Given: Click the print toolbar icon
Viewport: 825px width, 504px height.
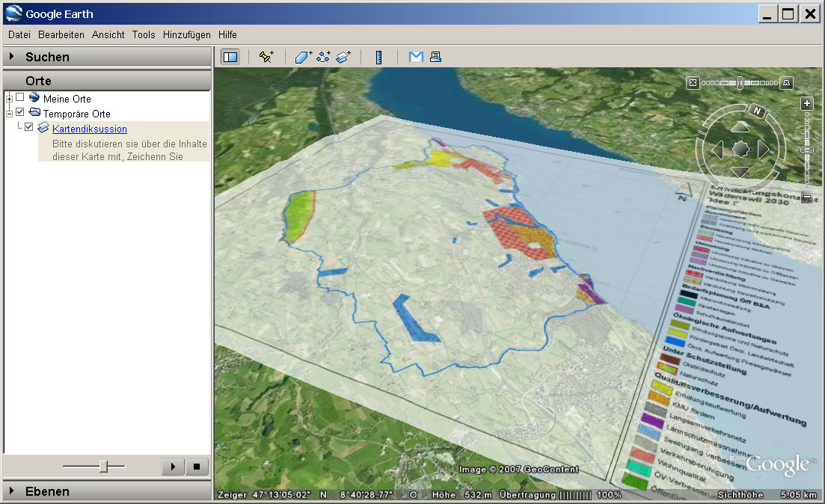Looking at the screenshot, I should click(x=435, y=57).
